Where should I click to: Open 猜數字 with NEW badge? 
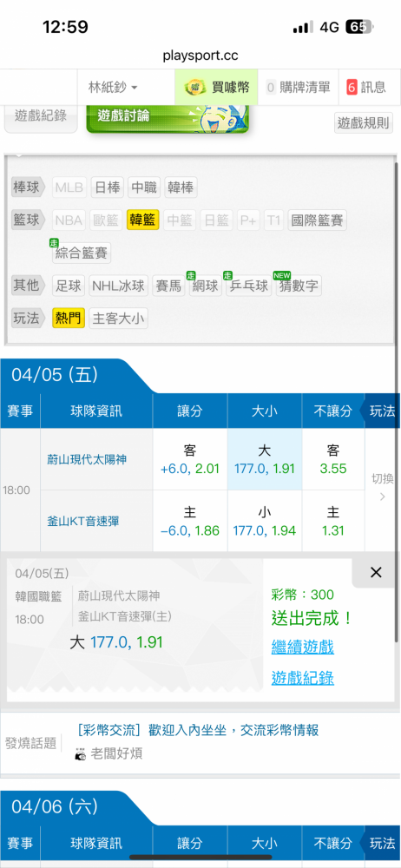(299, 286)
